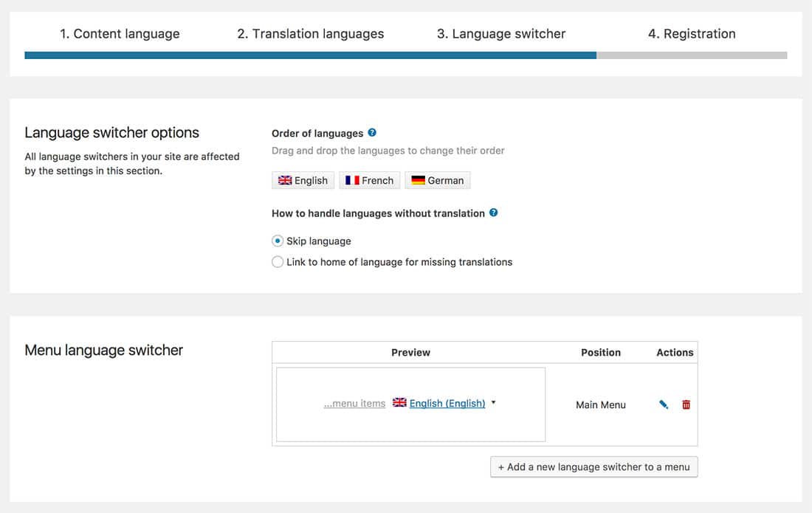
Task: Click the wizard progress bar
Action: pos(406,55)
